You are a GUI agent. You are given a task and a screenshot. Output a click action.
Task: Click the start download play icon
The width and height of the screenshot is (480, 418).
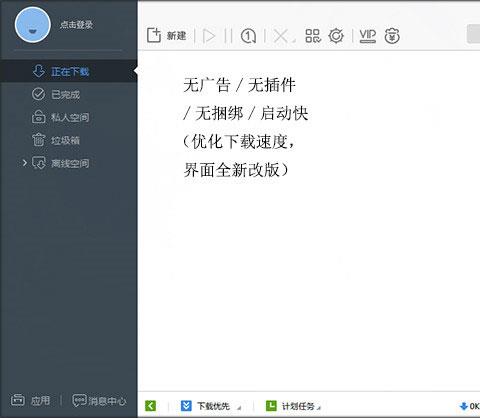click(209, 36)
